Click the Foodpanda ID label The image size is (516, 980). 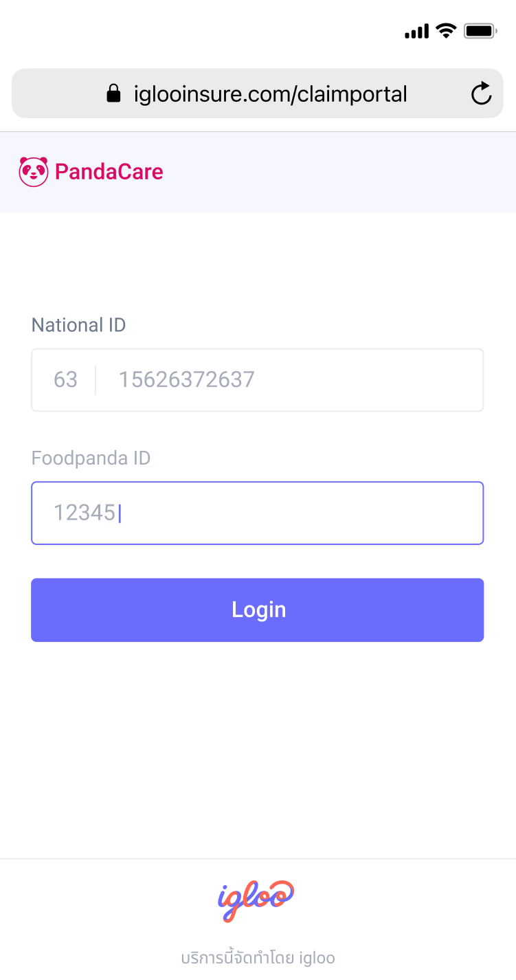pyautogui.click(x=91, y=458)
